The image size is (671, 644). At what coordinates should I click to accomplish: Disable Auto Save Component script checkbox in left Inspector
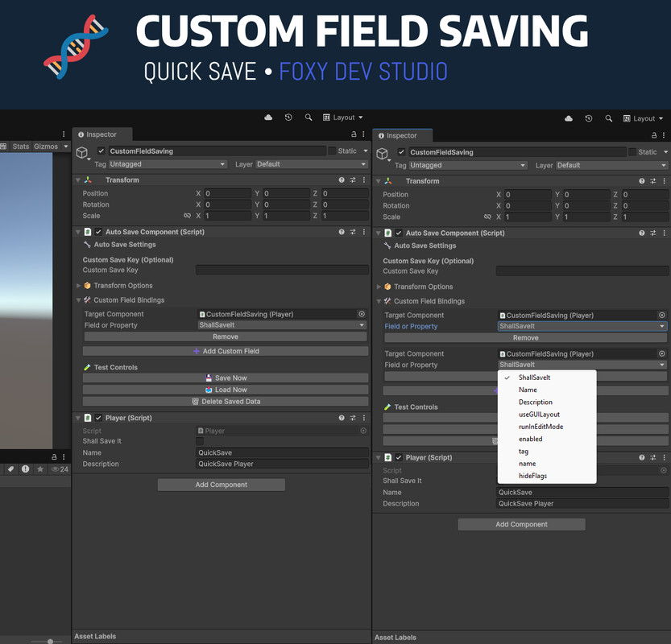coord(98,232)
